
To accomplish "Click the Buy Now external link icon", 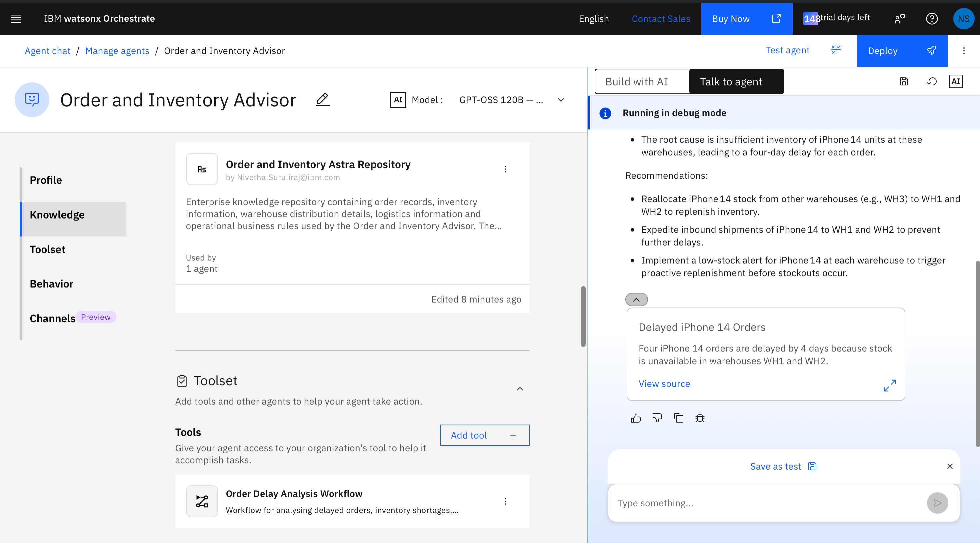I will (776, 19).
